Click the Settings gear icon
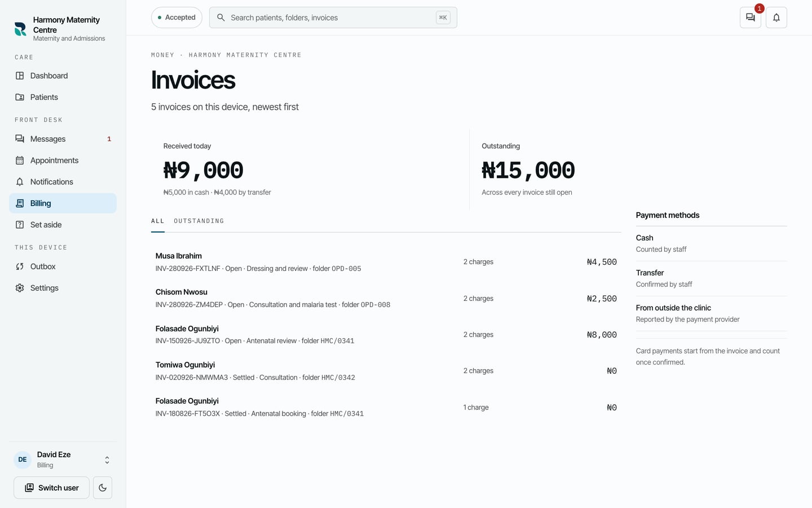 pyautogui.click(x=20, y=288)
